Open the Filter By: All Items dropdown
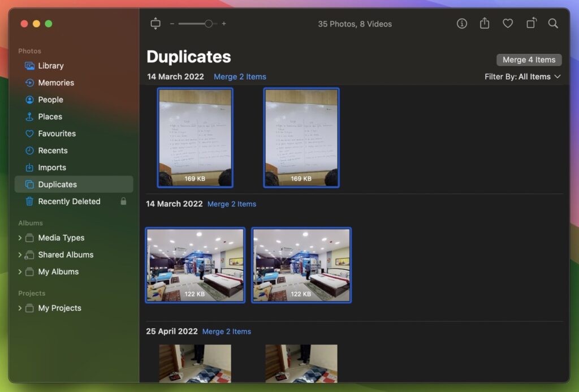579x392 pixels. (x=522, y=77)
